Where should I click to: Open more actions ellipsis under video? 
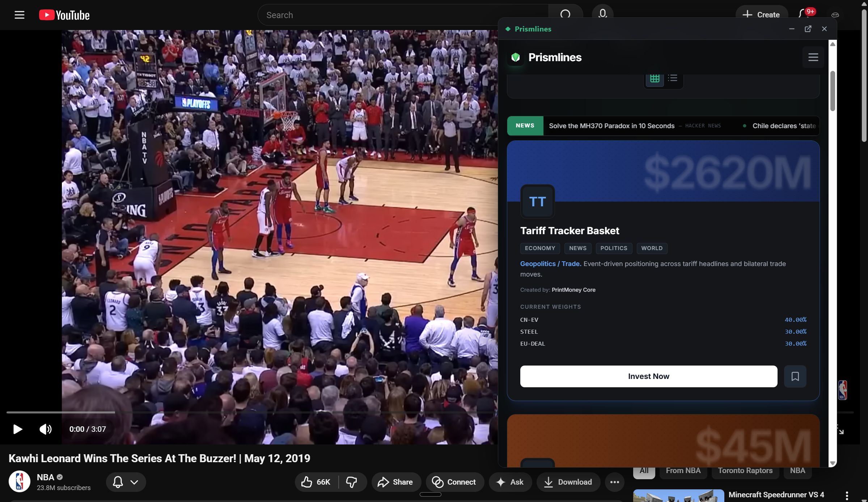(614, 482)
